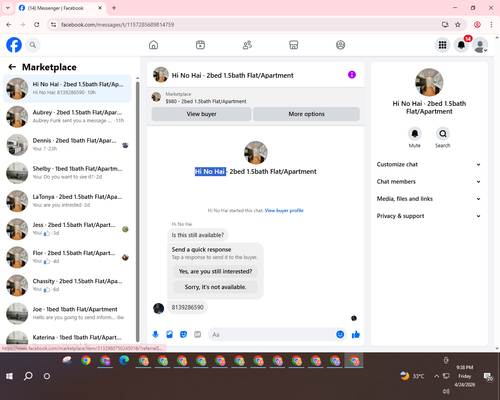Open the Friends icon in top navigation

pos(247,45)
